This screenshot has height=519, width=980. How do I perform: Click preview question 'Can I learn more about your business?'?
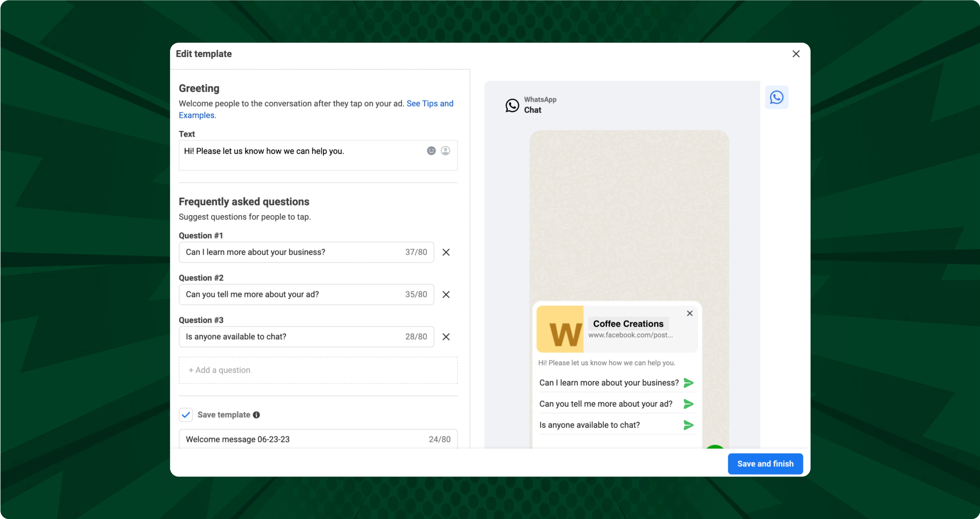pyautogui.click(x=609, y=382)
